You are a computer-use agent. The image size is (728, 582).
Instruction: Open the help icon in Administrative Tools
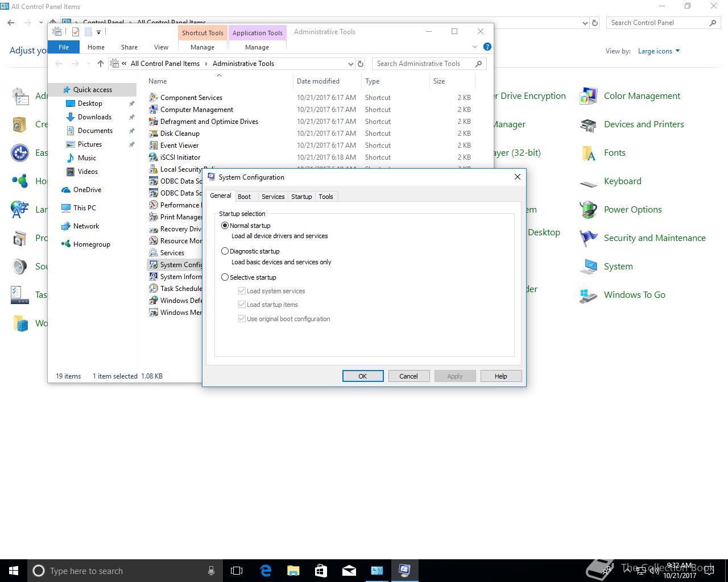point(487,47)
